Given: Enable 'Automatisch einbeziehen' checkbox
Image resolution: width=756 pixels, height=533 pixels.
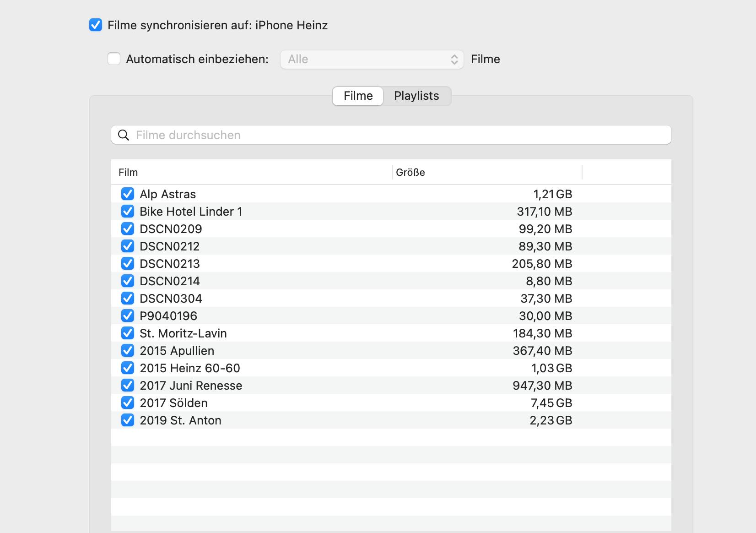Looking at the screenshot, I should (x=114, y=59).
